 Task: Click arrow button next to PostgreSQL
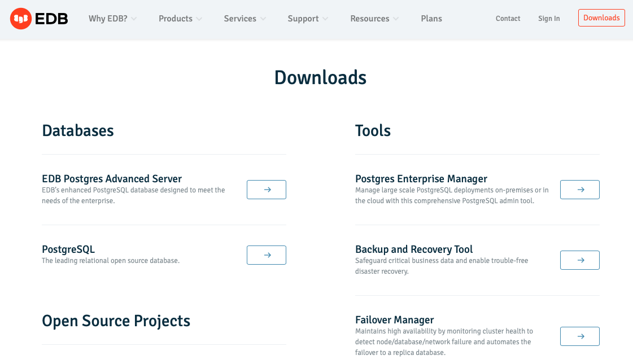[267, 255]
